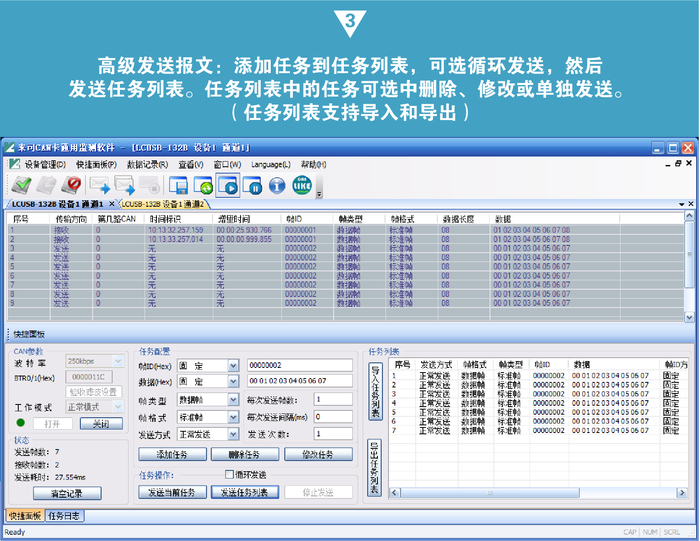
Task: Click the 传输方向 column header
Action: 71,219
